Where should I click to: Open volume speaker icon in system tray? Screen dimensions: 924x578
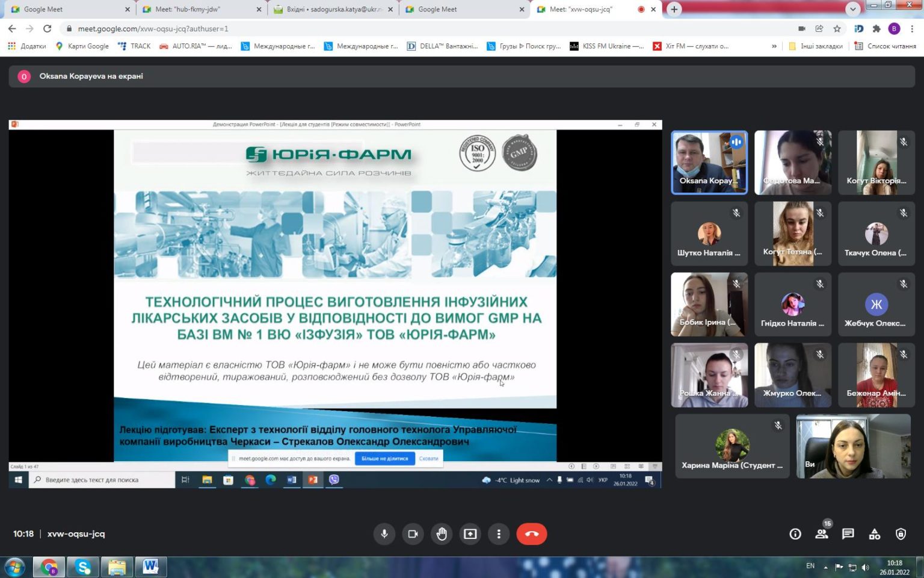(x=865, y=567)
